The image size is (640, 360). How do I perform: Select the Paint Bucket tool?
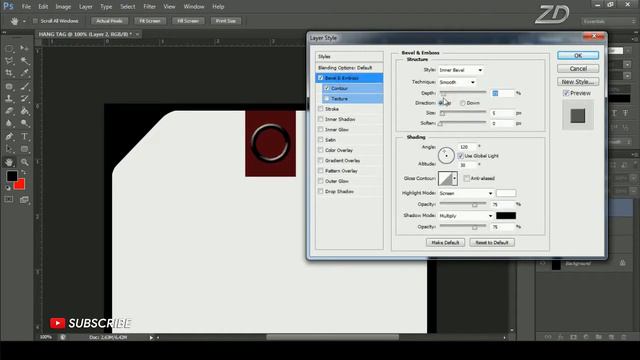(x=24, y=111)
